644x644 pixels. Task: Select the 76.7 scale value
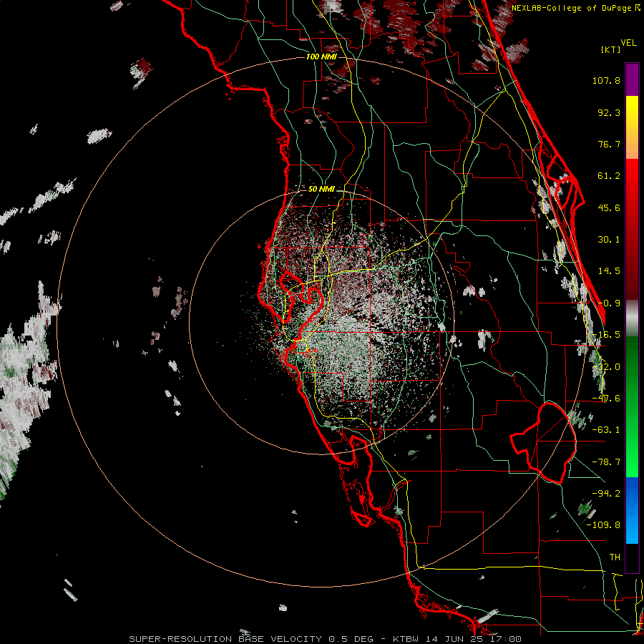click(609, 144)
